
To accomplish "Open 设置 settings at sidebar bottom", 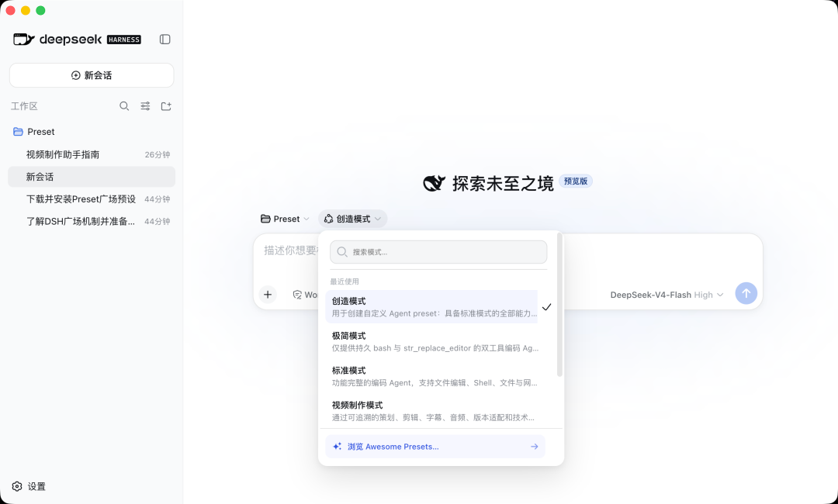I will coord(29,486).
